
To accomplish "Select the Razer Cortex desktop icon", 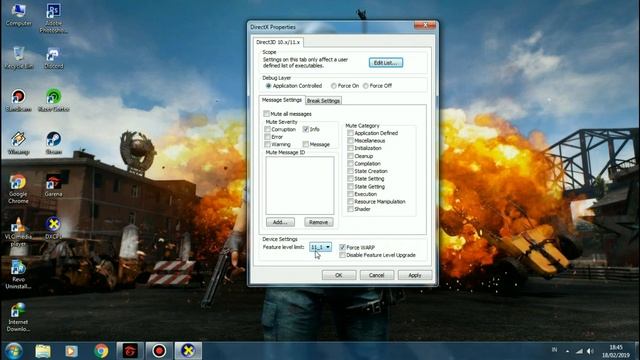I will 53,100.
